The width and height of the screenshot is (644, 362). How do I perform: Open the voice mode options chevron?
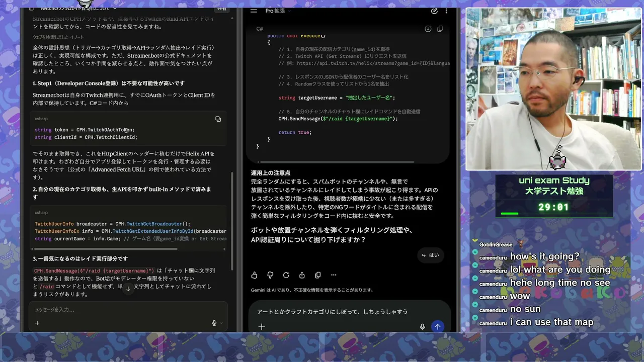221,323
